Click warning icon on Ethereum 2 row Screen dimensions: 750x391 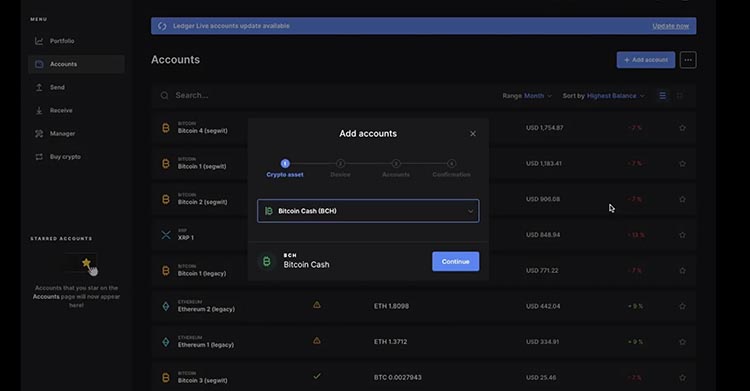(x=317, y=305)
